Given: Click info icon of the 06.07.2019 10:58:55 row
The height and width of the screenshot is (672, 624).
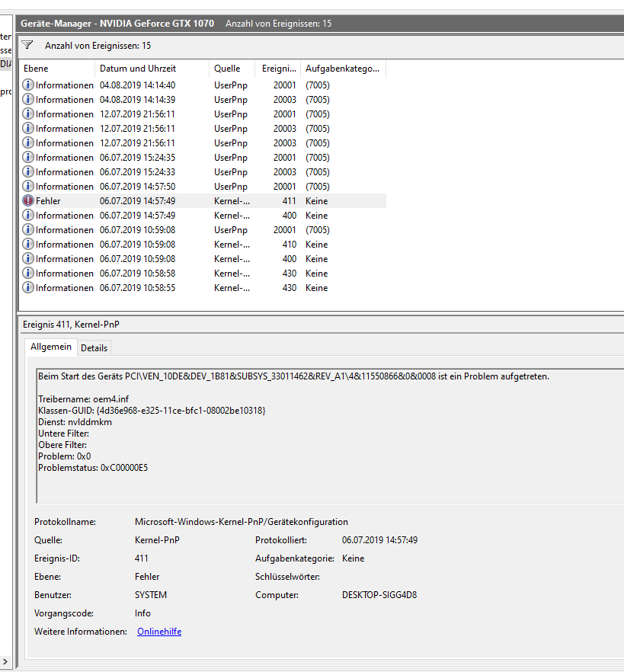Looking at the screenshot, I should [x=28, y=287].
